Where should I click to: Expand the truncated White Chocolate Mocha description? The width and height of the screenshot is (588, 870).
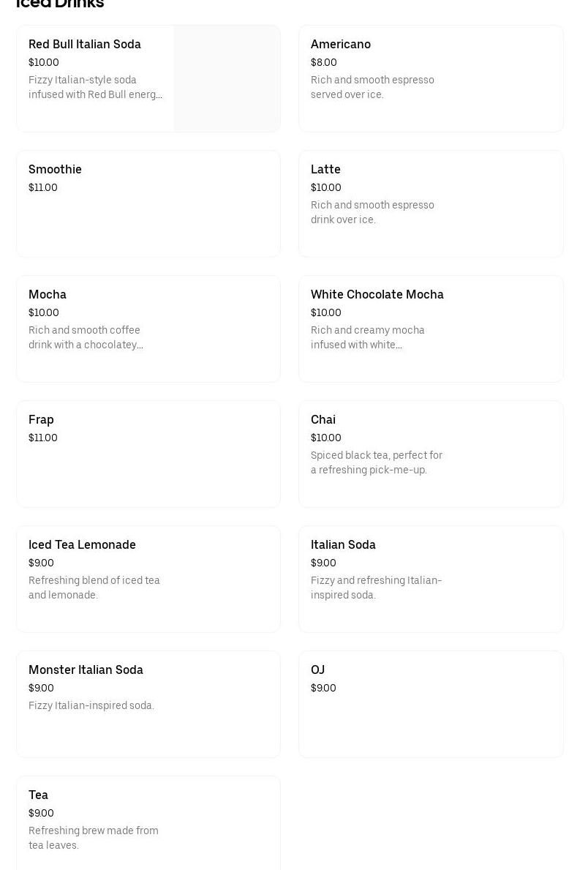coord(368,337)
